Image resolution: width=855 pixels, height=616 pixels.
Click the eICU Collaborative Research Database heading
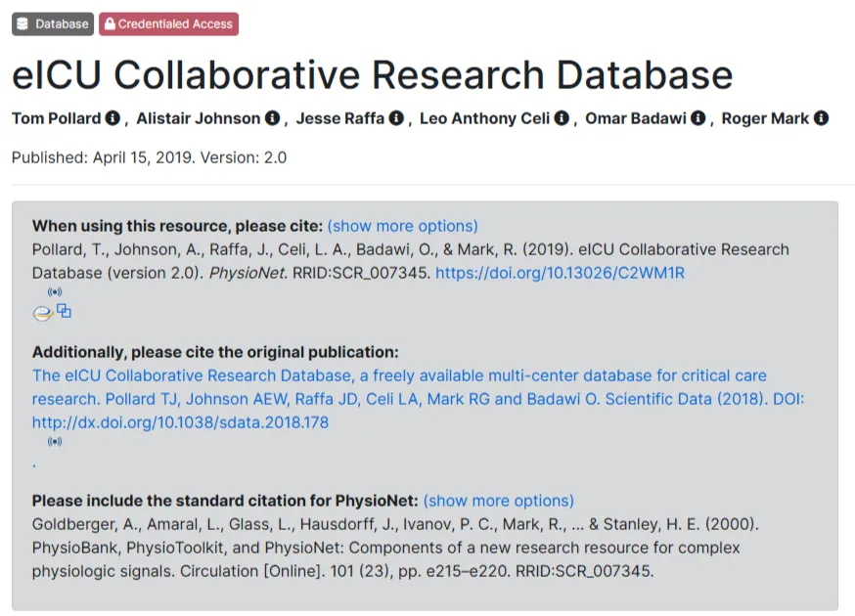[x=373, y=74]
